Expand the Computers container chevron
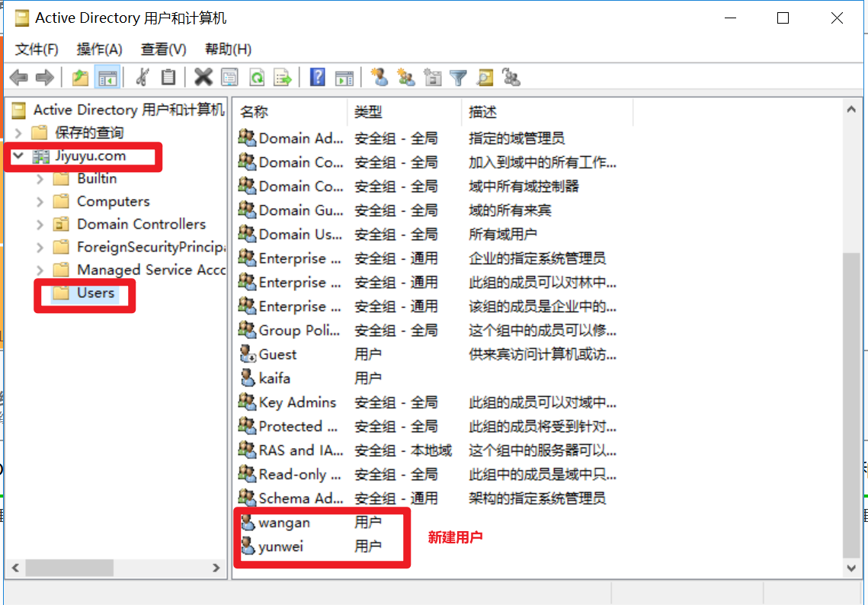868x605 pixels. pyautogui.click(x=40, y=201)
